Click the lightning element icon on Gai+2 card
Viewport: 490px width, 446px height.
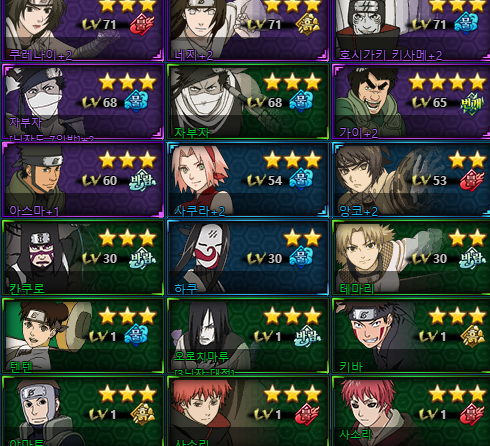tap(472, 104)
